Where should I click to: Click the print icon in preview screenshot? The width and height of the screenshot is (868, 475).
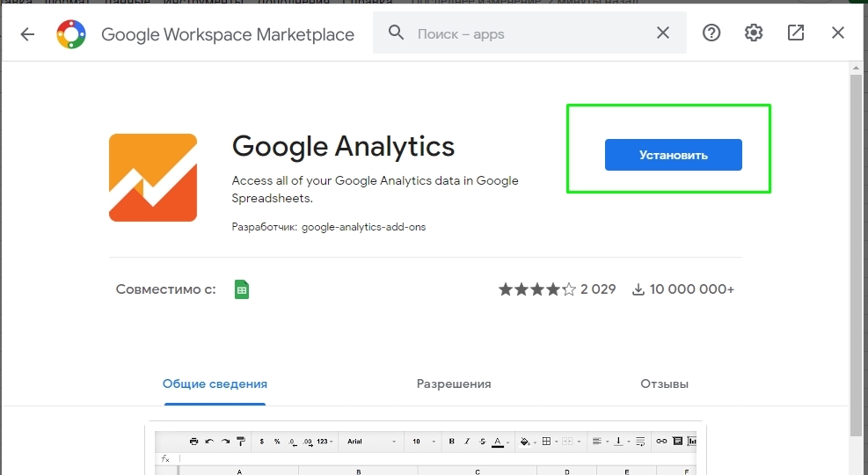tap(193, 442)
